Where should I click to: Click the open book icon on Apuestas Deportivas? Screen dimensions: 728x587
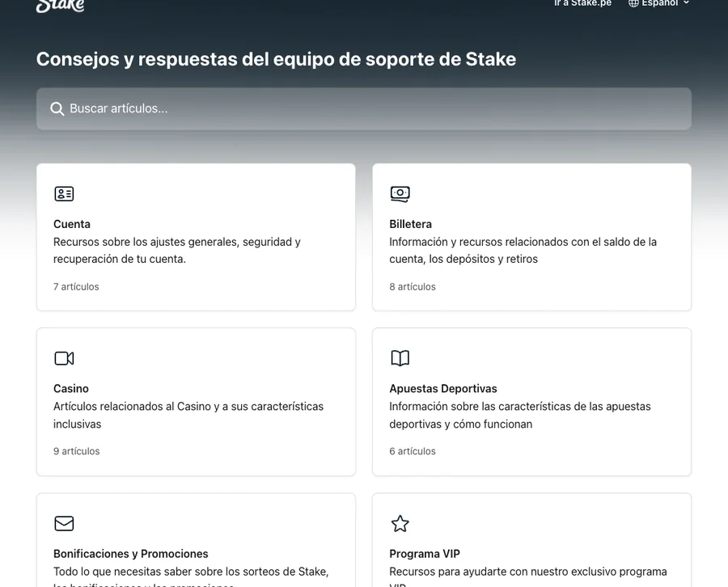tap(400, 358)
